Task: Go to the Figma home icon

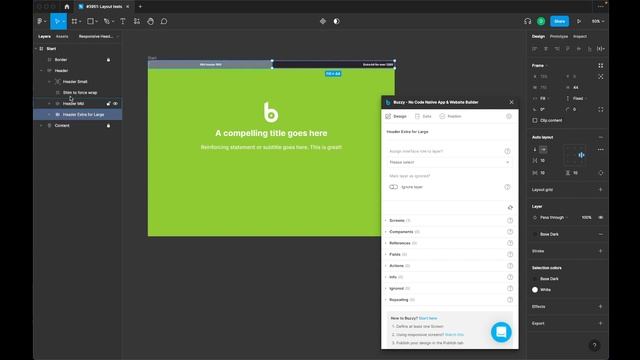Action: [x=67, y=7]
